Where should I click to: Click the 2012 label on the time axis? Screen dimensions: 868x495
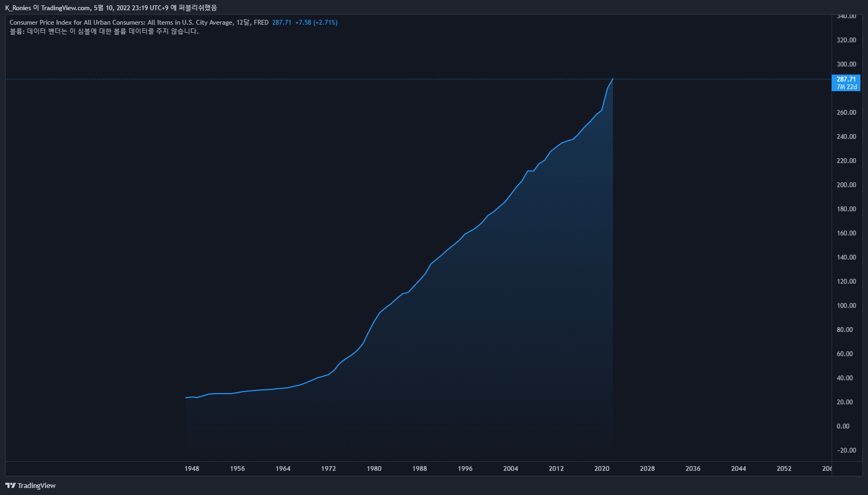[556, 469]
